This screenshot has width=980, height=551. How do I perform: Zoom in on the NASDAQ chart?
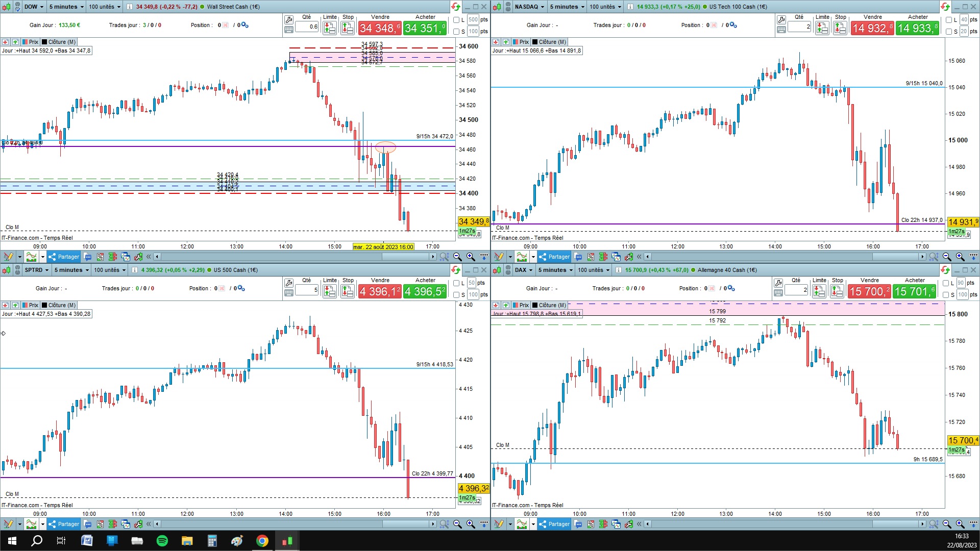pos(960,257)
